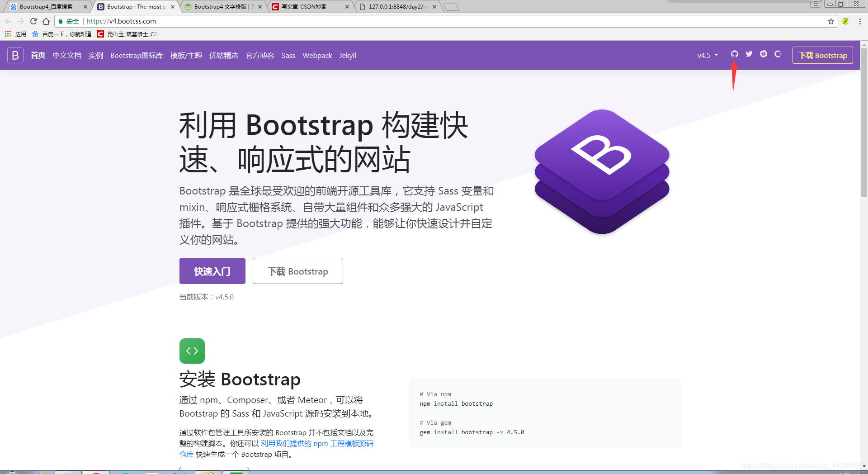Viewport: 868px width, 474px height.
Task: Click the Open Collective icon in navbar
Action: click(778, 54)
